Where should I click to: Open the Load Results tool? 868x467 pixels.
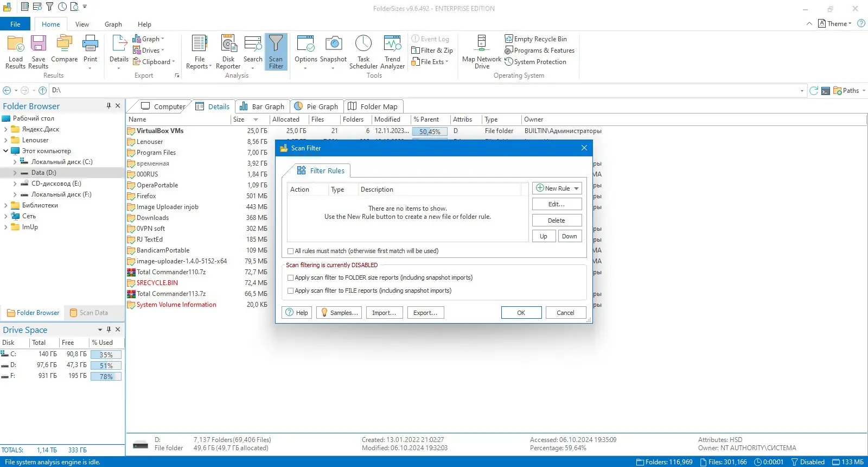pos(16,52)
